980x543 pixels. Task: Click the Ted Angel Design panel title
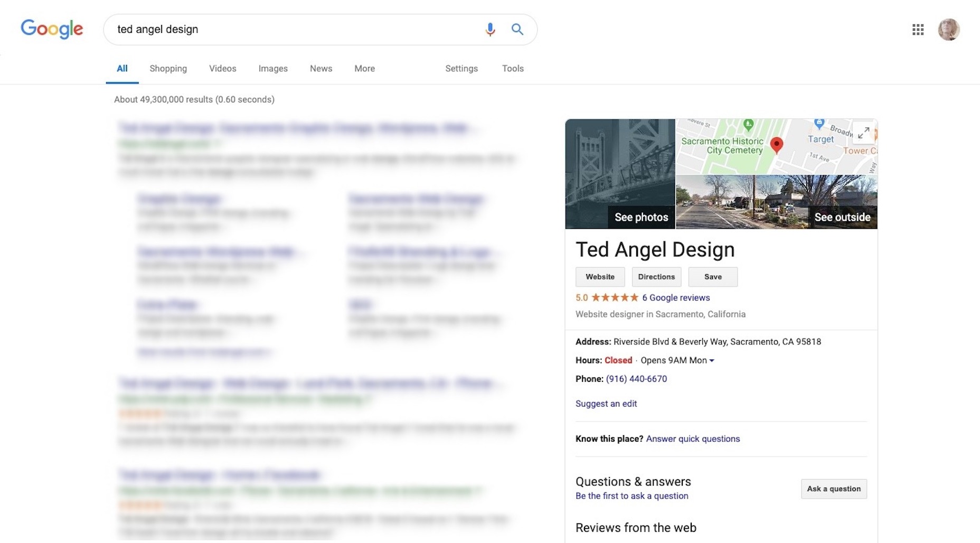click(x=655, y=249)
